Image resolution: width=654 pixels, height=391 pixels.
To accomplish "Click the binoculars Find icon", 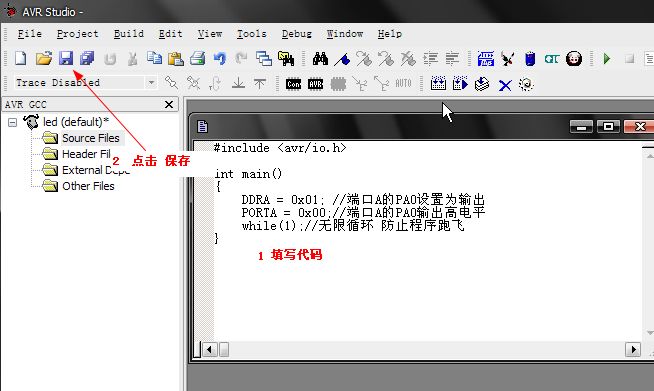I will pos(320,59).
